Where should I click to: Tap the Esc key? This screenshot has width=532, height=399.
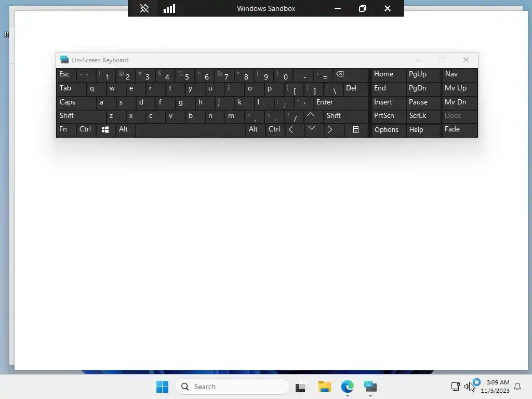[66, 75]
